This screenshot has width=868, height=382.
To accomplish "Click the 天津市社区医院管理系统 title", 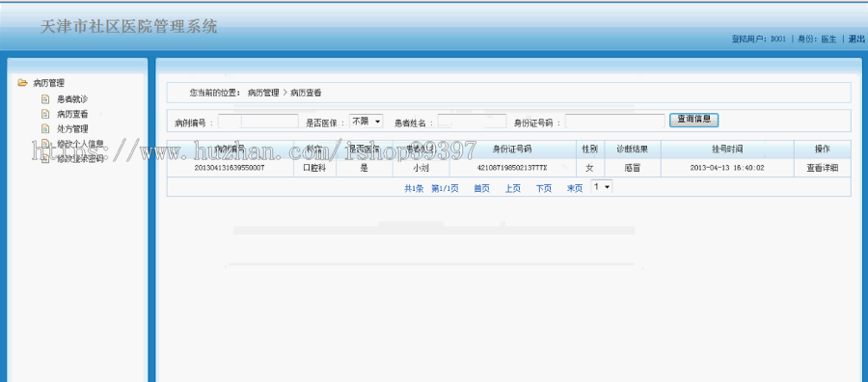I will click(x=129, y=26).
